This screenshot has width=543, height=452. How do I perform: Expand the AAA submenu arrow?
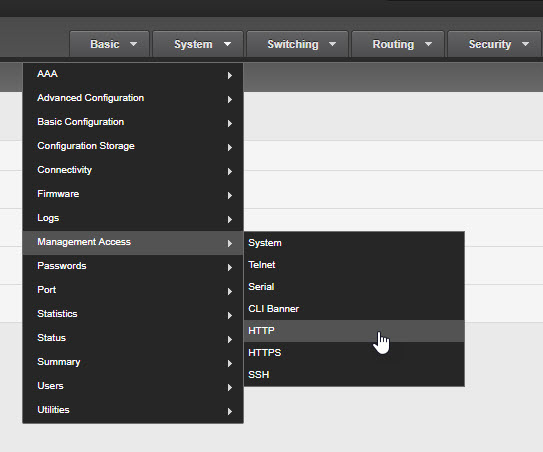[x=230, y=75]
